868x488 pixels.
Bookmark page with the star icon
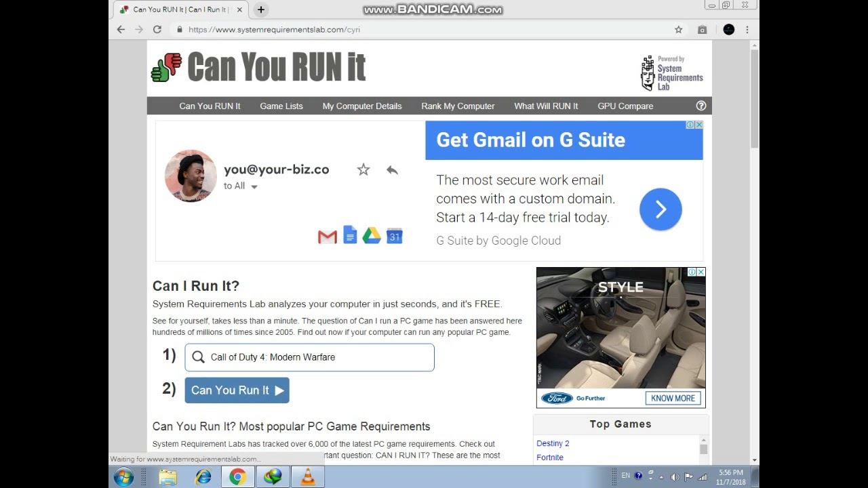click(x=678, y=30)
